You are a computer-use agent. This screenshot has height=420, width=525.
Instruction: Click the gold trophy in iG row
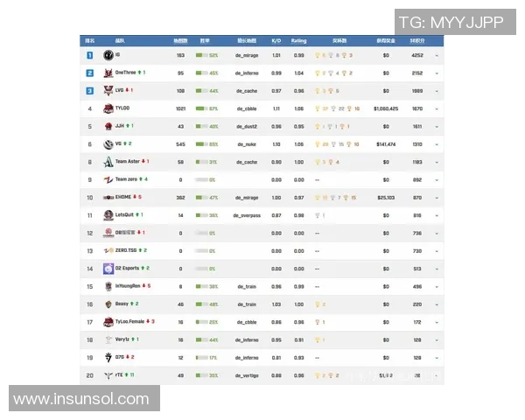(x=318, y=55)
